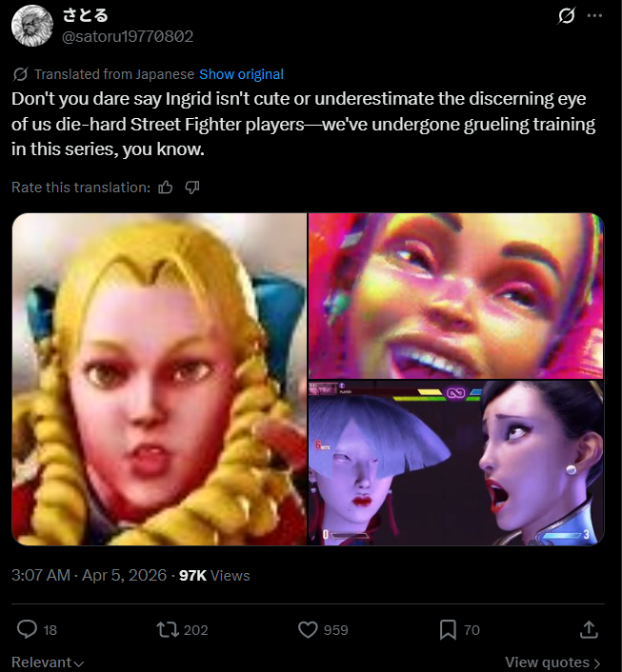Bookmark this post
Screen dimensions: 622x672
[x=448, y=629]
